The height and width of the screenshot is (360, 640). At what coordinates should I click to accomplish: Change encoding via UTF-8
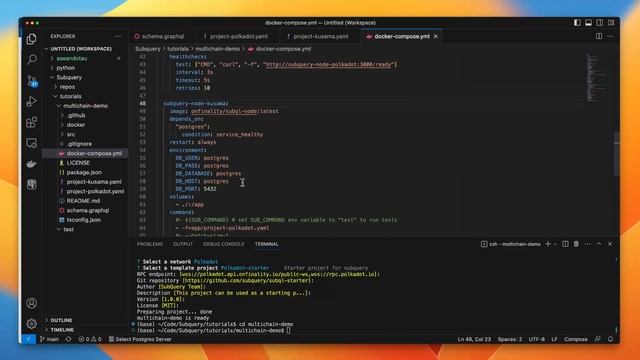(x=536, y=339)
